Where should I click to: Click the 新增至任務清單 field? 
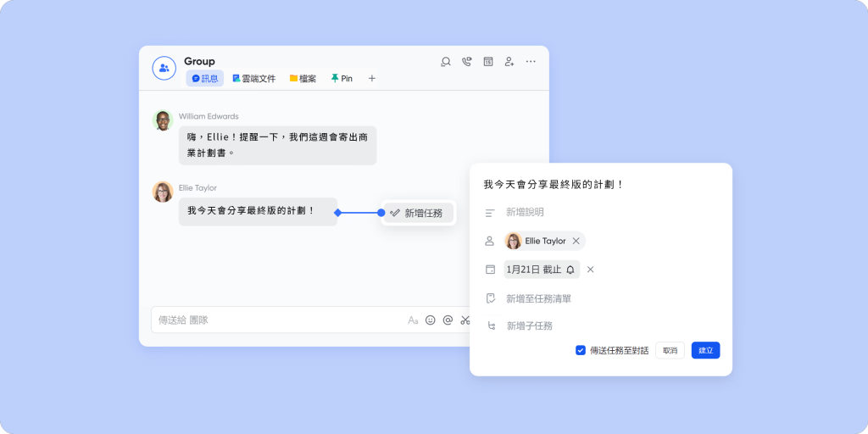tap(538, 299)
